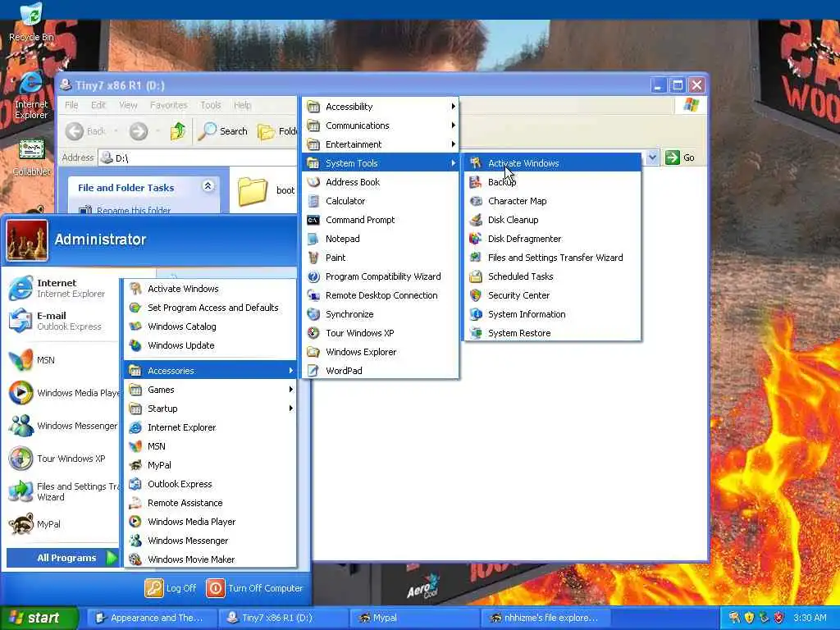Screen dimensions: 840x630
Task: Open Windows Explorer from Accessories
Action: click(x=381, y=352)
